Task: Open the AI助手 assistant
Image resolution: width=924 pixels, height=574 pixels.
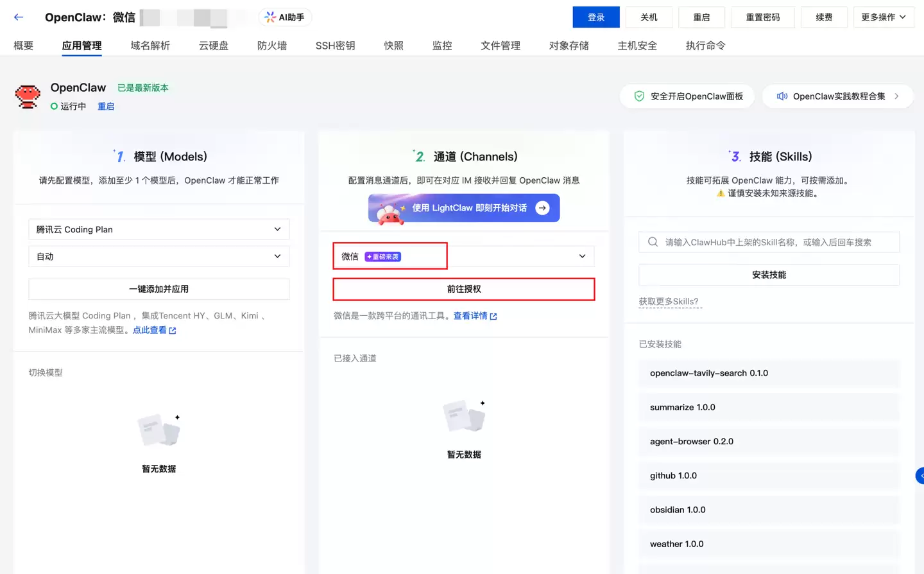Action: (284, 17)
